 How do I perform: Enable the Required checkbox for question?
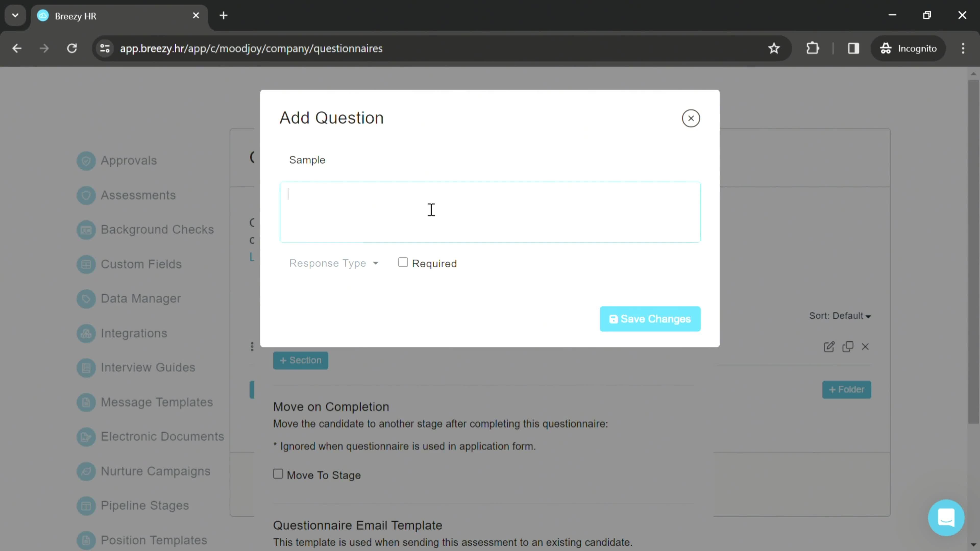point(402,262)
